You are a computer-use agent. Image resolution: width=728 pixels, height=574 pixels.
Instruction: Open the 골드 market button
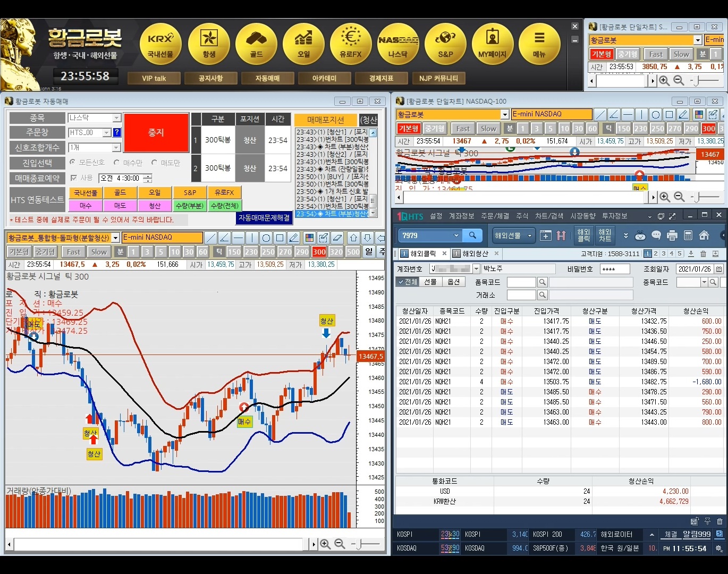coord(256,44)
